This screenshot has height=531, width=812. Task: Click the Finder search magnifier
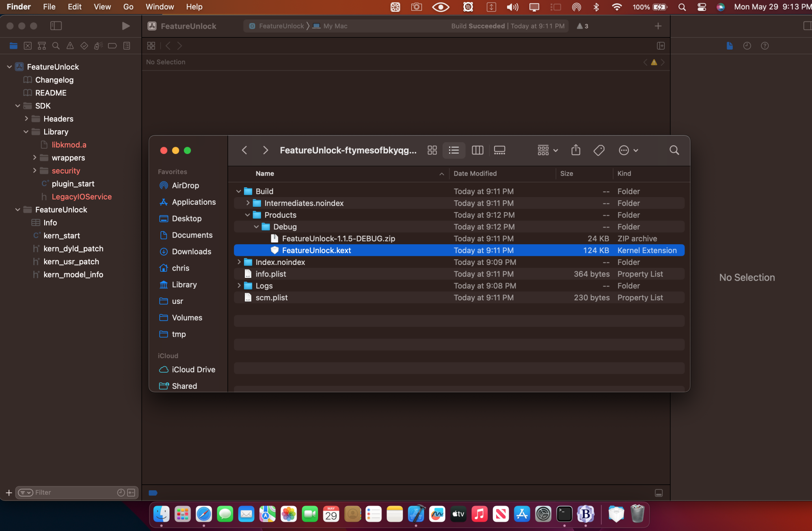coord(674,150)
